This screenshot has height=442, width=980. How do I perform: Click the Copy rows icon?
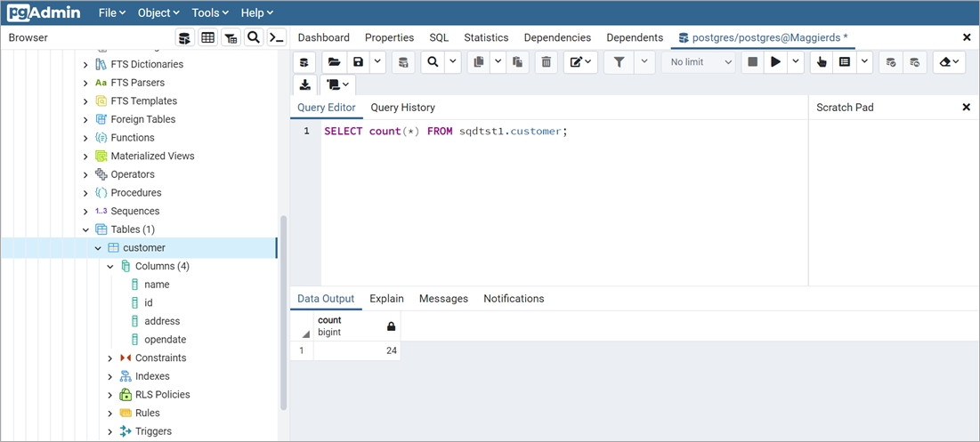[479, 61]
